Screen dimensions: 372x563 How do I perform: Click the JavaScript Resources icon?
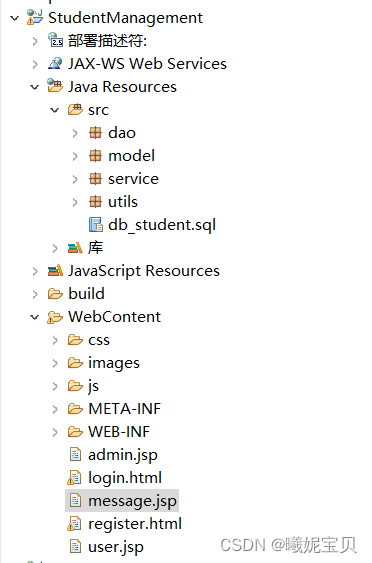[55, 271]
